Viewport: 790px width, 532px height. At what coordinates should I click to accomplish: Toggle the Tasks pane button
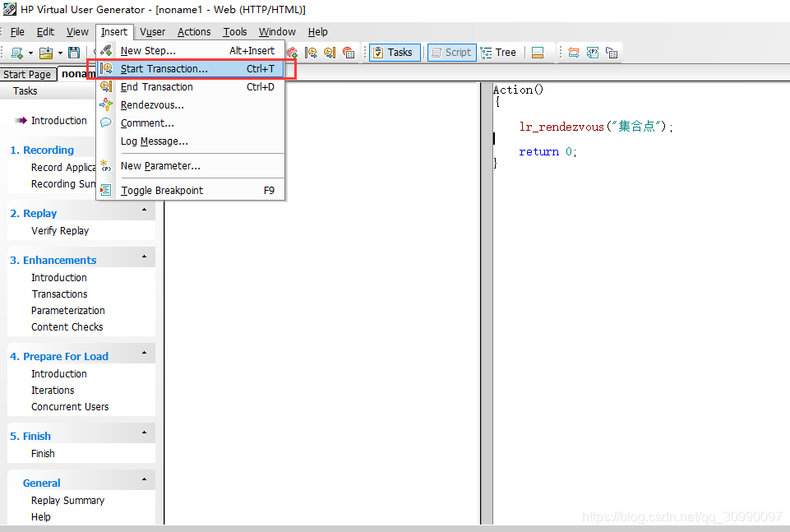coord(395,53)
